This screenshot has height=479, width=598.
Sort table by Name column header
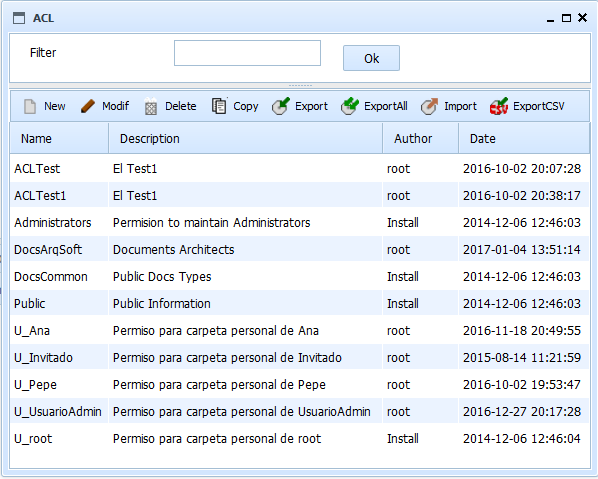59,138
